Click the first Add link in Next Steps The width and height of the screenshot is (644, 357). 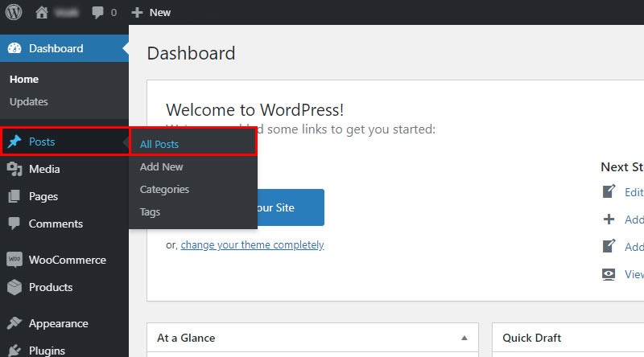[634, 220]
